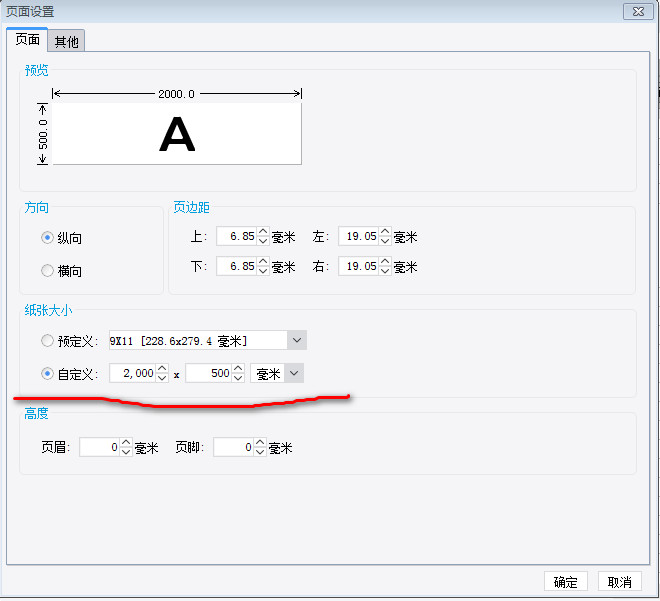Click custom width field showing 2,000
This screenshot has width=660, height=601.
click(132, 373)
